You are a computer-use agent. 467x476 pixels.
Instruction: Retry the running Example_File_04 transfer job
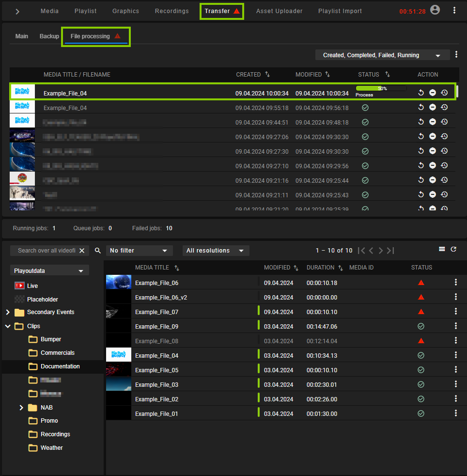click(x=421, y=92)
